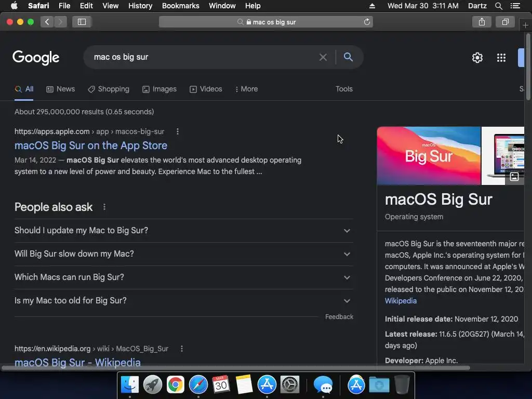The image size is (532, 399).
Task: Click the Google search magnifier button
Action: [x=348, y=57]
